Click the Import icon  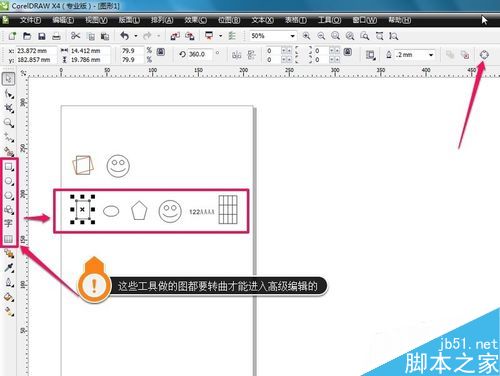pyautogui.click(x=175, y=36)
